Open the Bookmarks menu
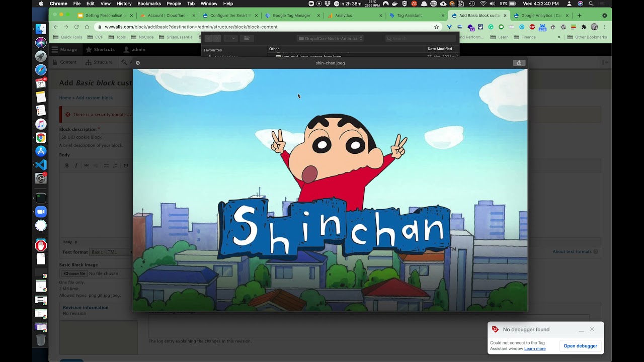 [149, 4]
